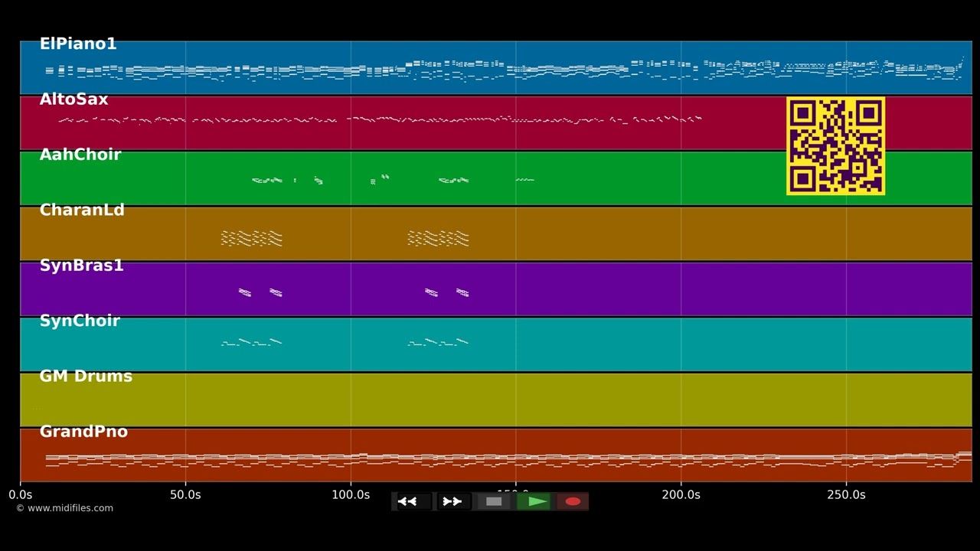Select the GrandPno track label
980x551 pixels.
[83, 432]
